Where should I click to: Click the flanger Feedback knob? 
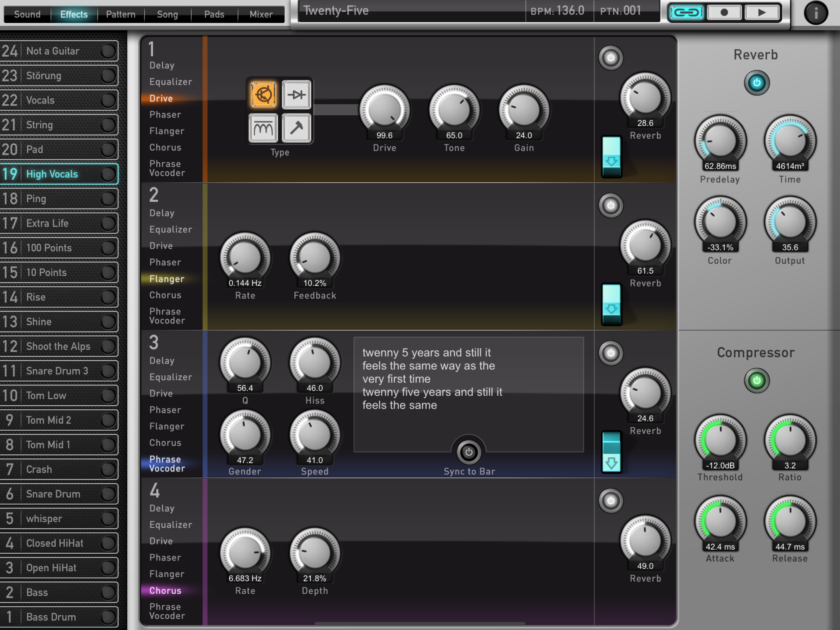(315, 258)
